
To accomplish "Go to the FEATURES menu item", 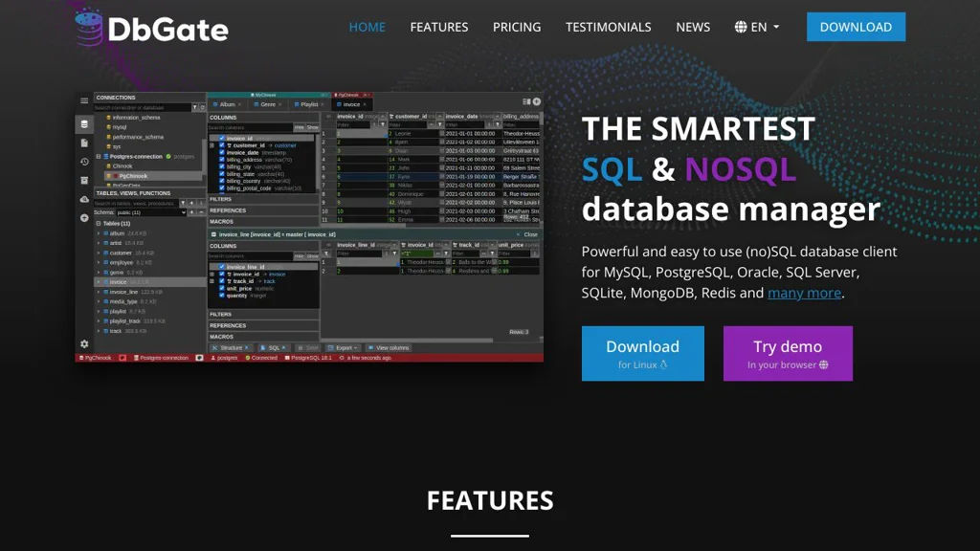I will click(439, 27).
